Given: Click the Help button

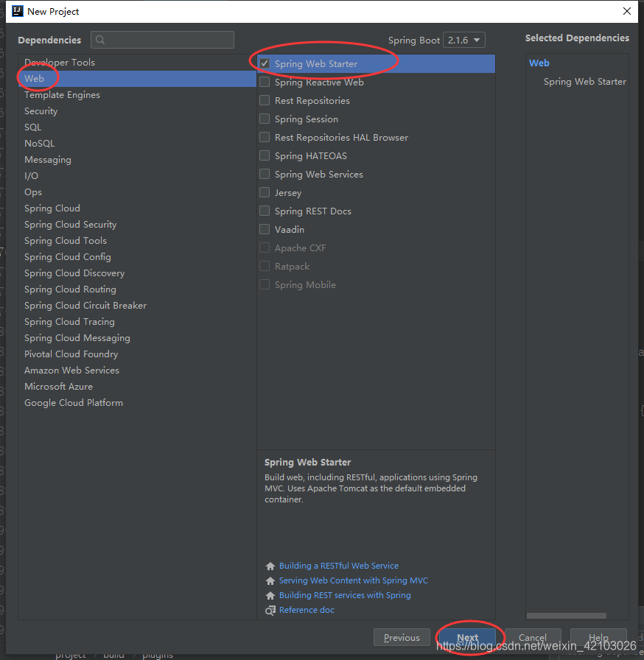Looking at the screenshot, I should pos(598,637).
